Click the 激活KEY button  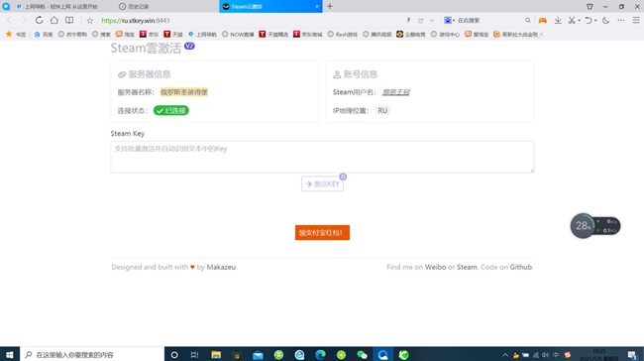322,183
